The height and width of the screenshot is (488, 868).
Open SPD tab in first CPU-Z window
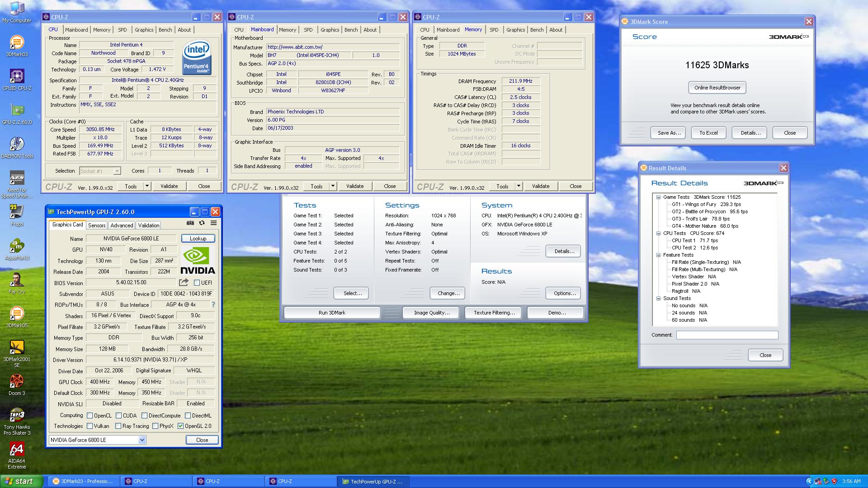[x=122, y=30]
